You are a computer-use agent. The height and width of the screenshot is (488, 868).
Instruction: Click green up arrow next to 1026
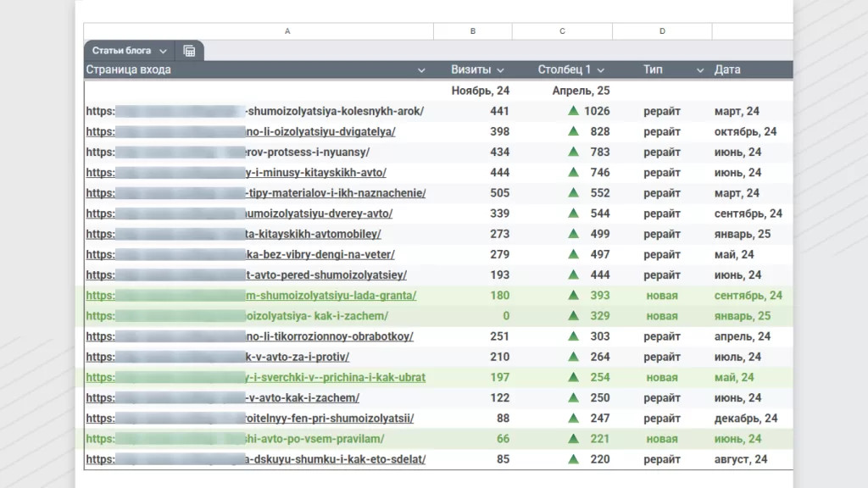coord(573,111)
